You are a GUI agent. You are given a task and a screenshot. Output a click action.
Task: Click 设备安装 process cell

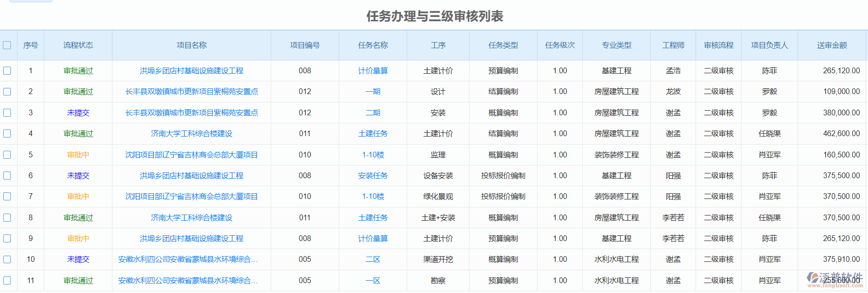click(438, 175)
